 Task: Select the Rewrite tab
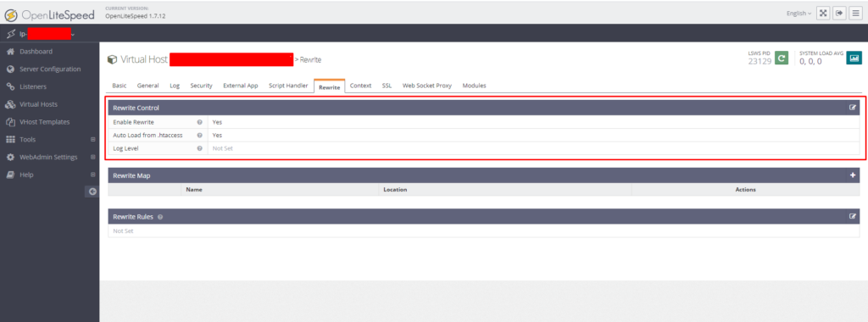(330, 86)
